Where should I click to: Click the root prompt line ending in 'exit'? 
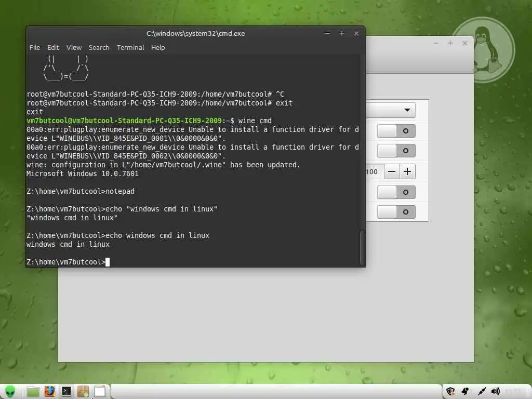click(159, 103)
